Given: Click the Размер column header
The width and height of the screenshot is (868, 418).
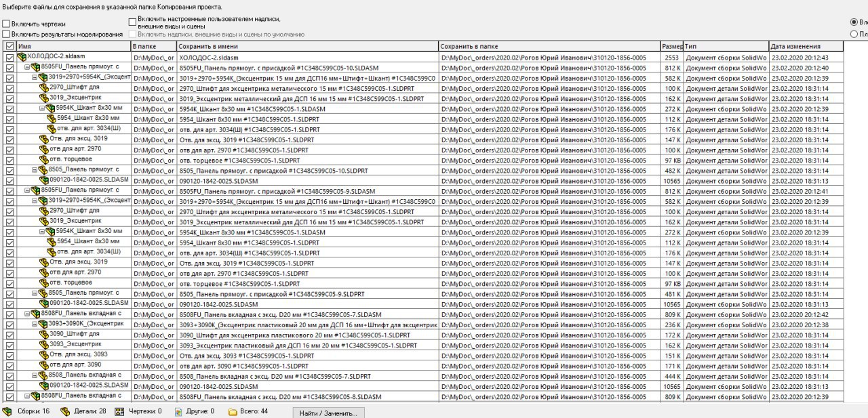Looking at the screenshot, I should click(672, 46).
